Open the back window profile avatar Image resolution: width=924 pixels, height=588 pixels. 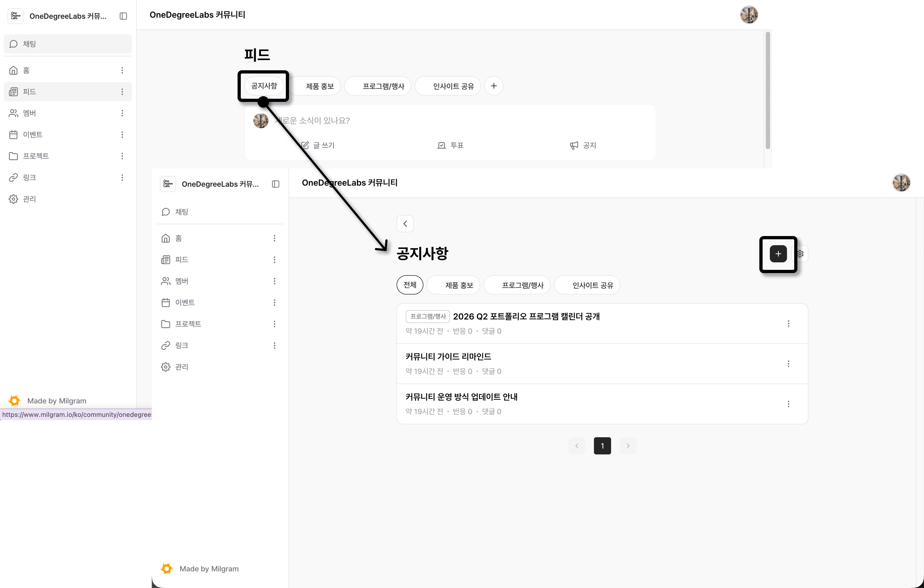click(749, 15)
